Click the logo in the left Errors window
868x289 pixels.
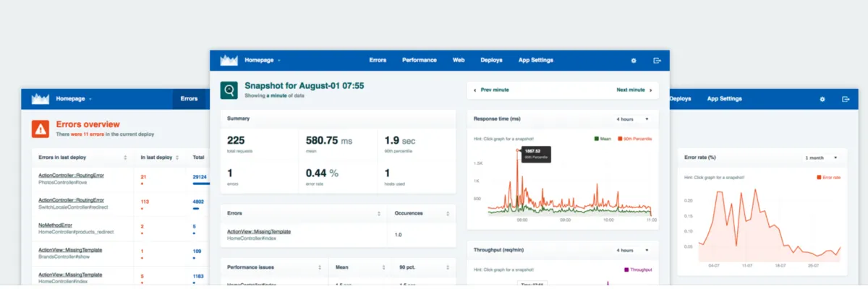tap(41, 98)
